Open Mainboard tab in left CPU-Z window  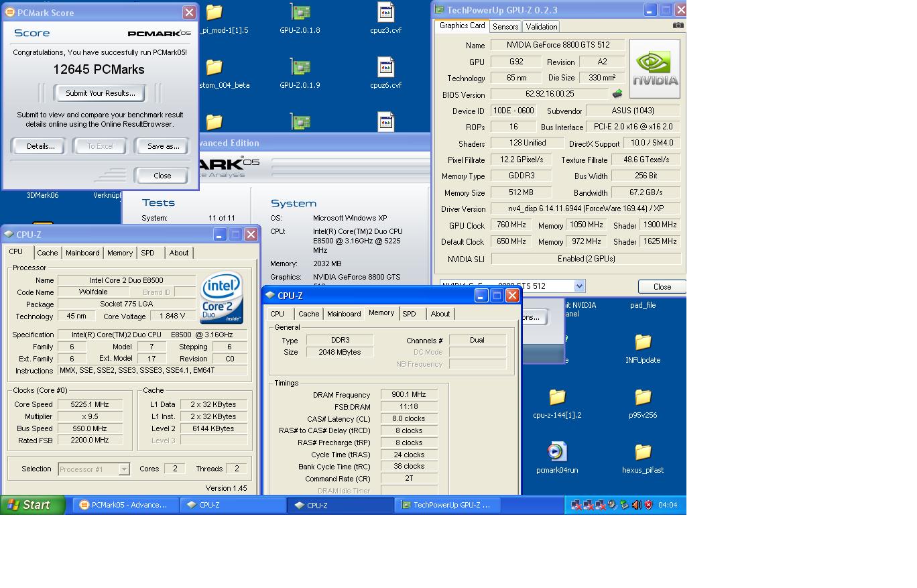82,253
